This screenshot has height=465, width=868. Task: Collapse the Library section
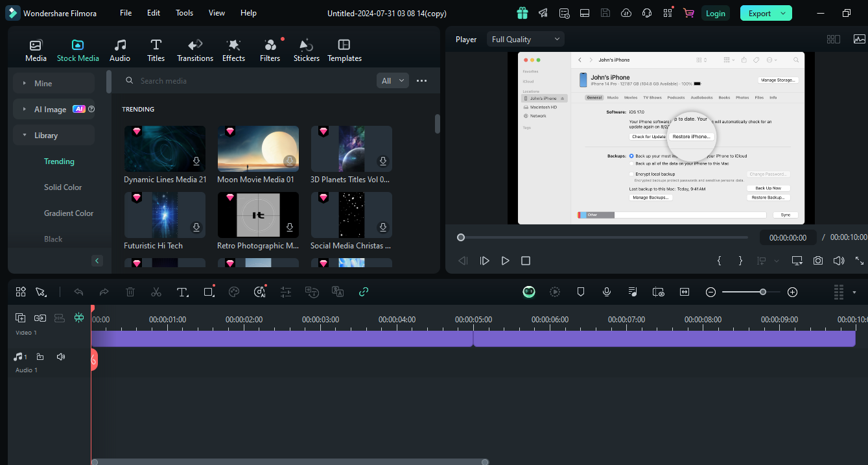coord(54,135)
